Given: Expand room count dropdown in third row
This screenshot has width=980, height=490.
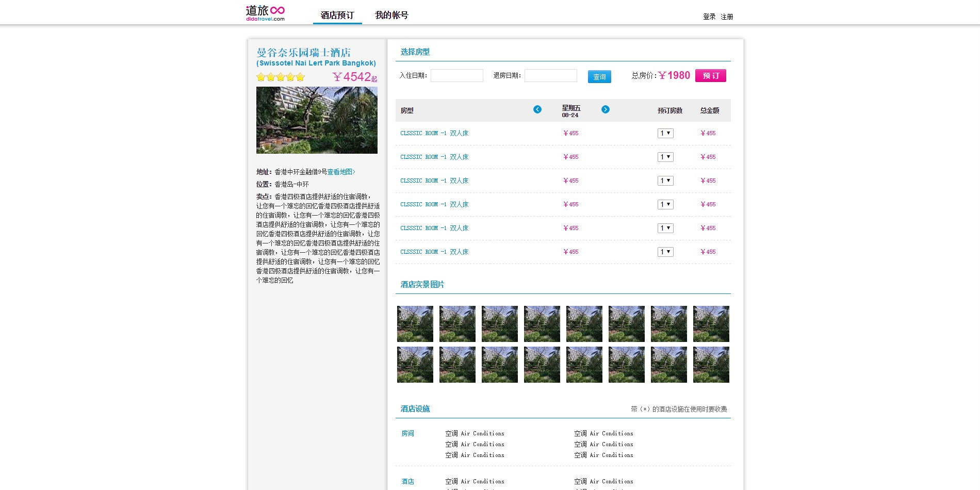Looking at the screenshot, I should [x=665, y=181].
